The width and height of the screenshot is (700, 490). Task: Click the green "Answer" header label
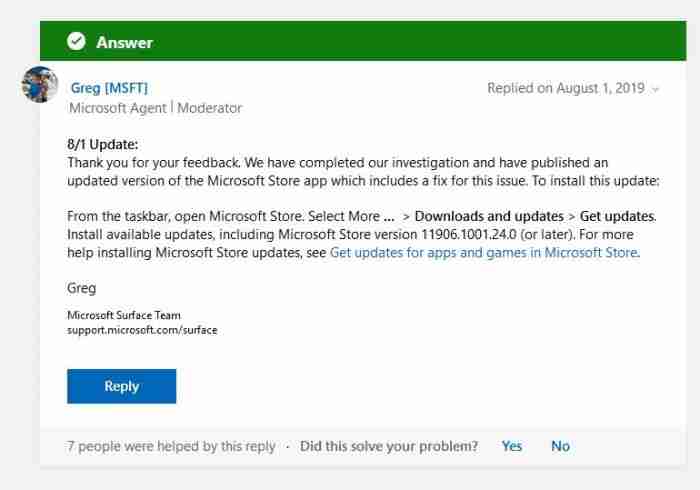124,42
